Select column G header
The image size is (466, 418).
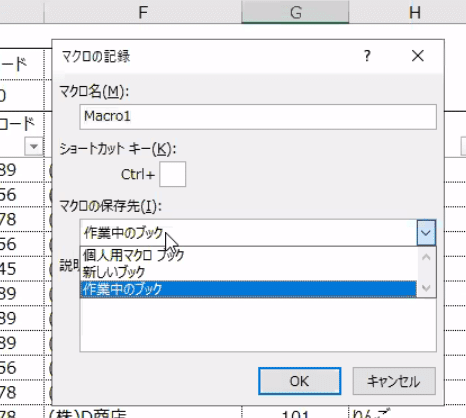click(x=295, y=12)
